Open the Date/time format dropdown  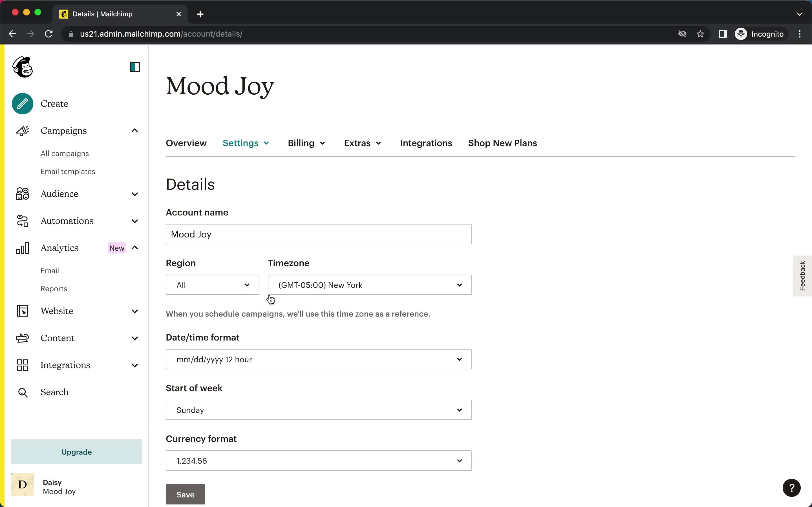click(x=319, y=359)
